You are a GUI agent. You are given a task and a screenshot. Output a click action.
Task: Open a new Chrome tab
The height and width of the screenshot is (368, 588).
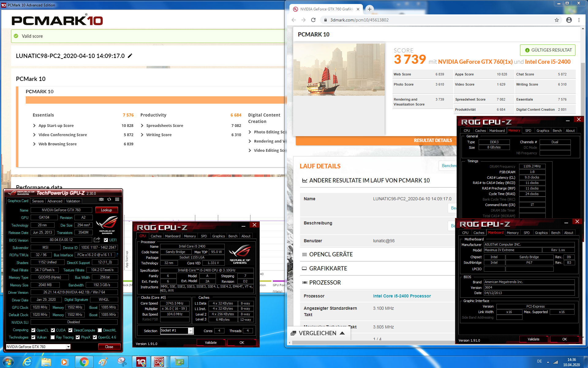[x=370, y=9]
